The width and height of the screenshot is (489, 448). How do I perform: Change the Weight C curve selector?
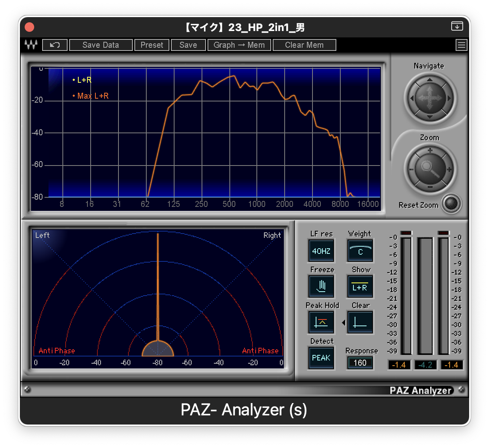pos(361,251)
